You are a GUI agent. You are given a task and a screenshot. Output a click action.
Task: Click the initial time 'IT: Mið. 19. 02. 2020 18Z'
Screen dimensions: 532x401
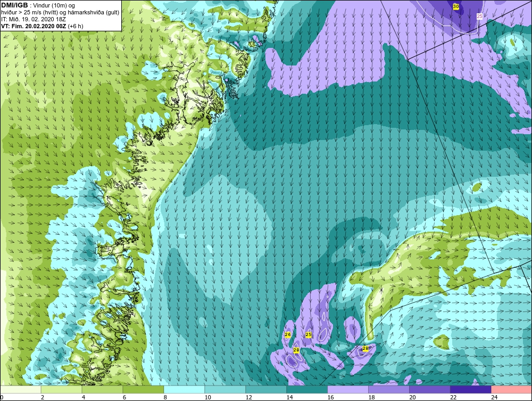click(33, 19)
